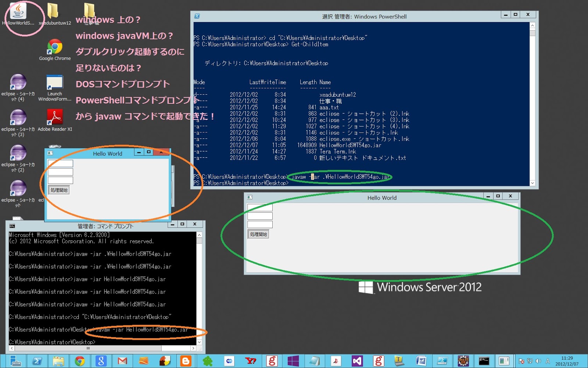The height and width of the screenshot is (368, 588).
Task: Open the Yahoo! taskbar icon
Action: [251, 361]
